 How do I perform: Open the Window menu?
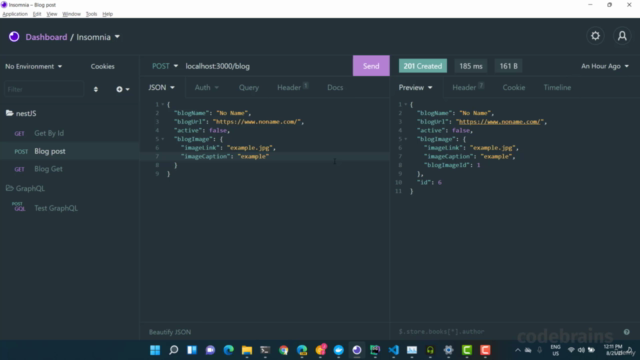click(71, 14)
